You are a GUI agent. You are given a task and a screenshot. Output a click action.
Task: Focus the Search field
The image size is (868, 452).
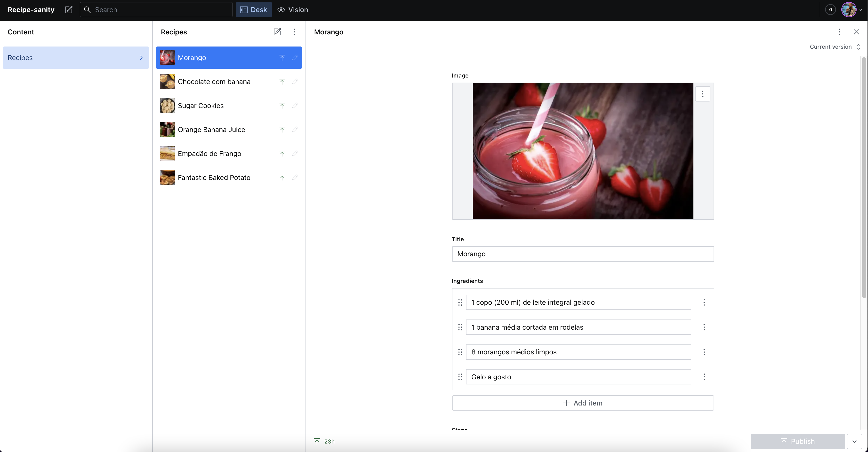click(x=156, y=10)
